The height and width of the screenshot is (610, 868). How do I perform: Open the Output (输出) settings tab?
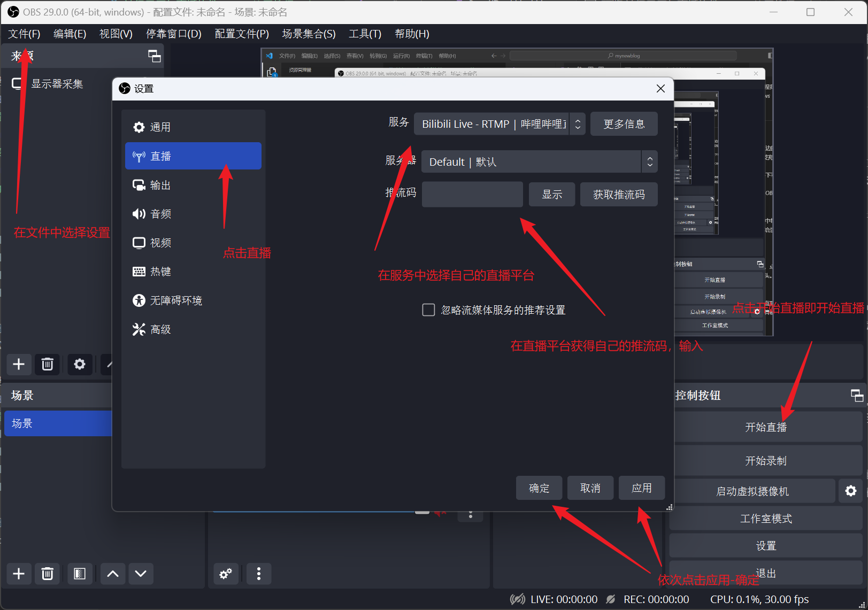click(193, 185)
